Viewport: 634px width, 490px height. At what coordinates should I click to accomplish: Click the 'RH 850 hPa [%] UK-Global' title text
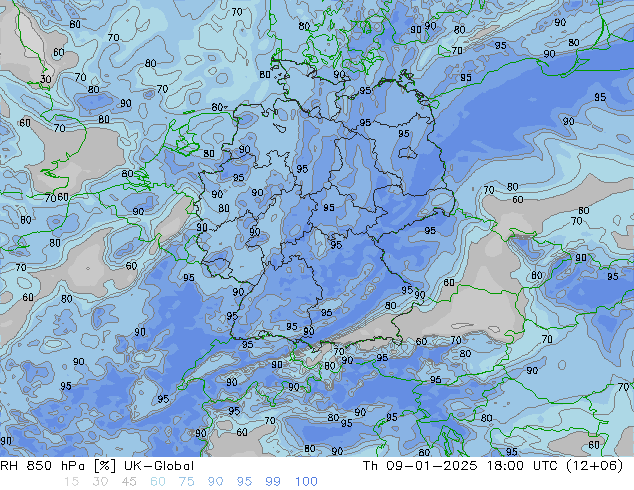[x=97, y=466]
